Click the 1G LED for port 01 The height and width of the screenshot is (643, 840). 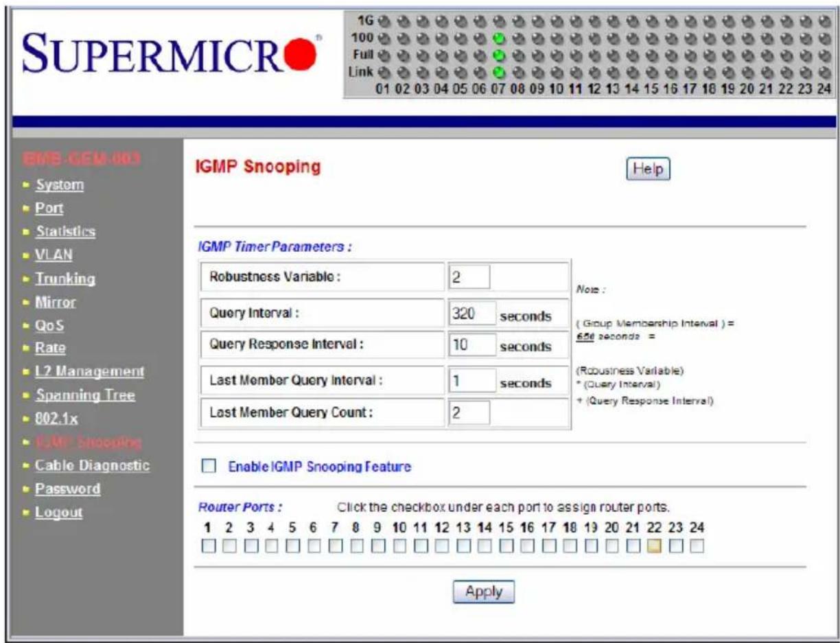click(384, 21)
